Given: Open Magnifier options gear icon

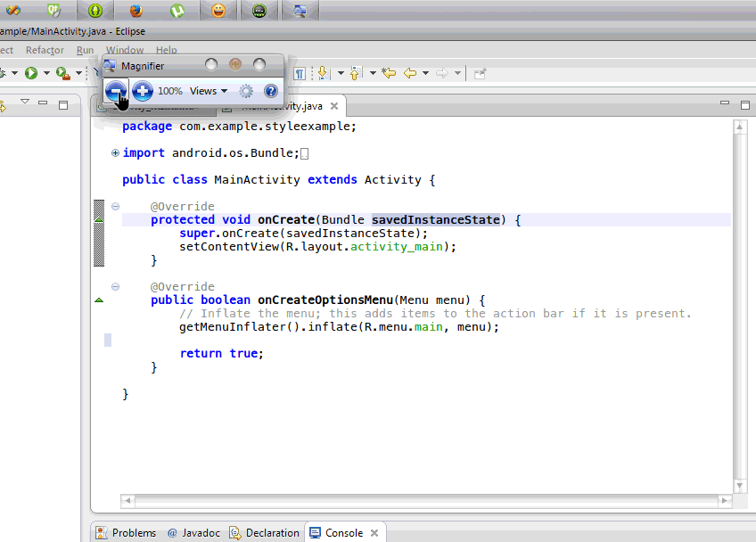Looking at the screenshot, I should [246, 91].
